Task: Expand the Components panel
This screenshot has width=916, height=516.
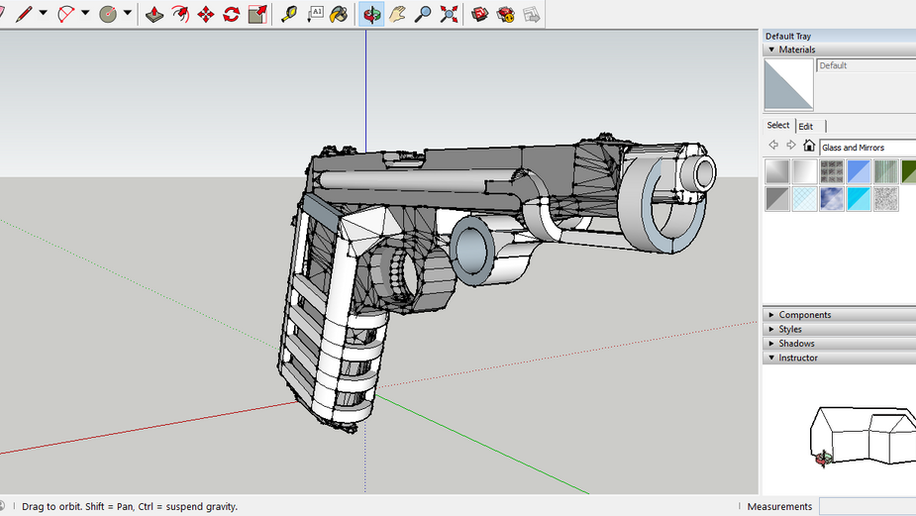Action: click(x=804, y=315)
